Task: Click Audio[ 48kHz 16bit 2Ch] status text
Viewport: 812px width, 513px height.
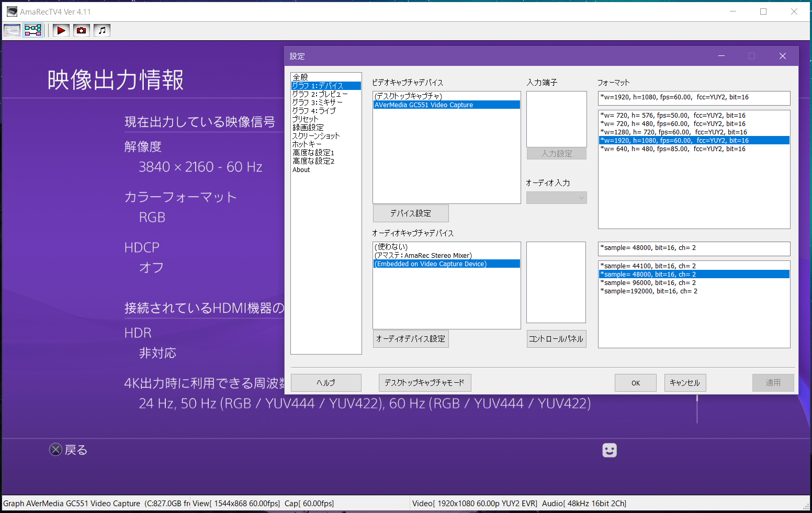Action: (584, 504)
